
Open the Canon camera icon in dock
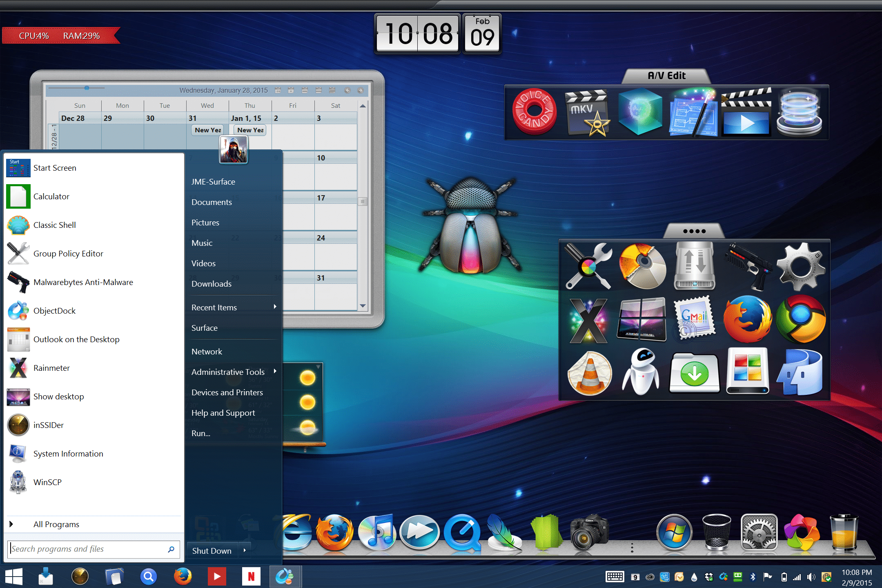(589, 532)
